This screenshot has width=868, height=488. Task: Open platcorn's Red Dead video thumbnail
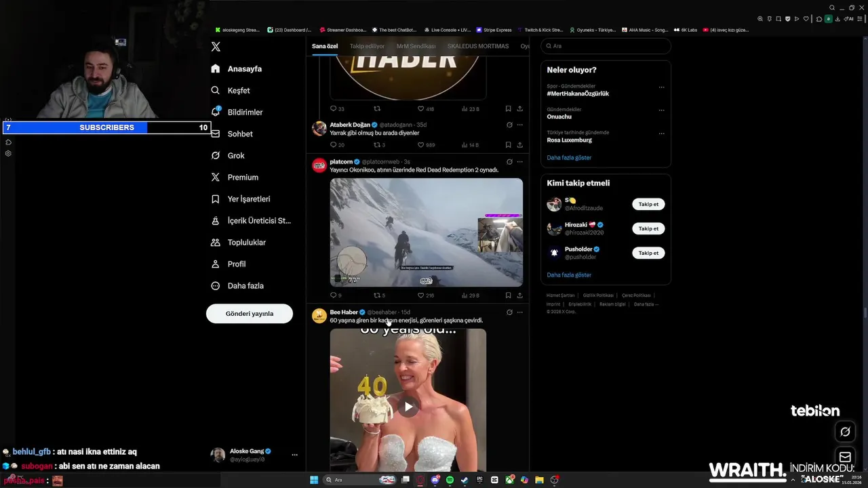click(427, 232)
